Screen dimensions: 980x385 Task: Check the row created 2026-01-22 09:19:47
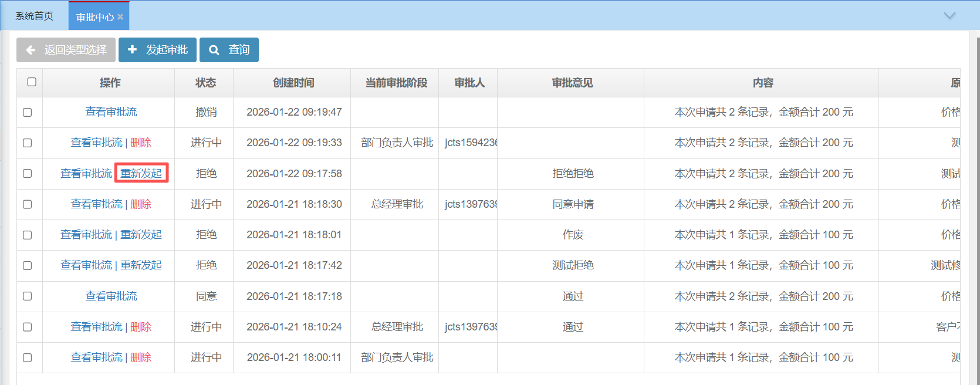point(28,112)
